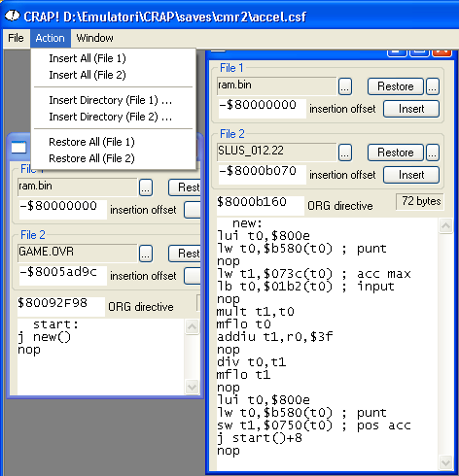The width and height of the screenshot is (459, 476).
Task: Close the open Action menu
Action: point(51,38)
